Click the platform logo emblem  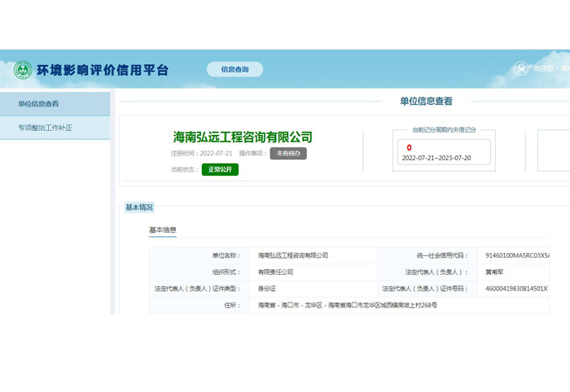[x=23, y=70]
